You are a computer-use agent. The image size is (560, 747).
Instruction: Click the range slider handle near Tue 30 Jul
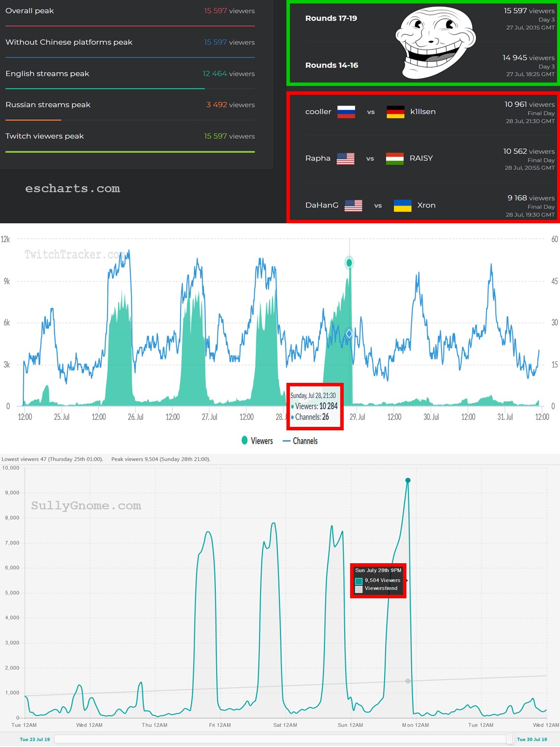click(509, 739)
